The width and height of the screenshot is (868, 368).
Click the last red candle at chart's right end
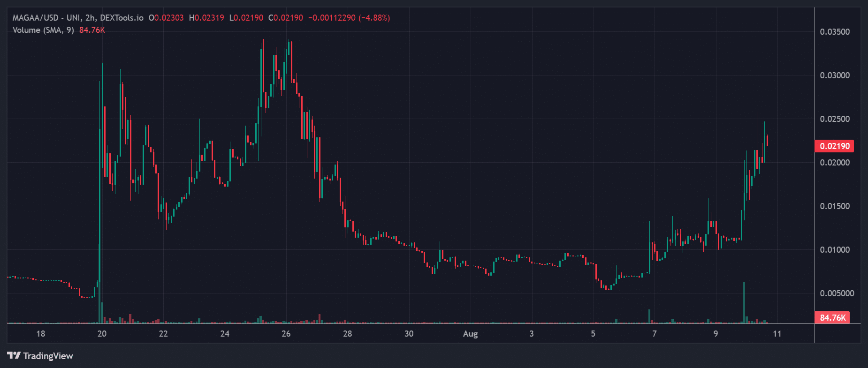coord(767,141)
